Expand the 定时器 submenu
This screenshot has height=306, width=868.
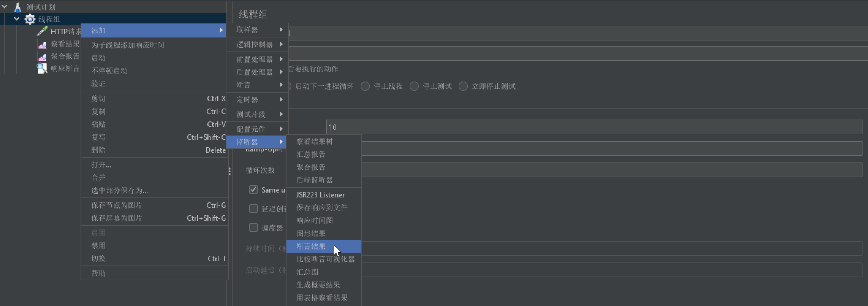pyautogui.click(x=257, y=100)
